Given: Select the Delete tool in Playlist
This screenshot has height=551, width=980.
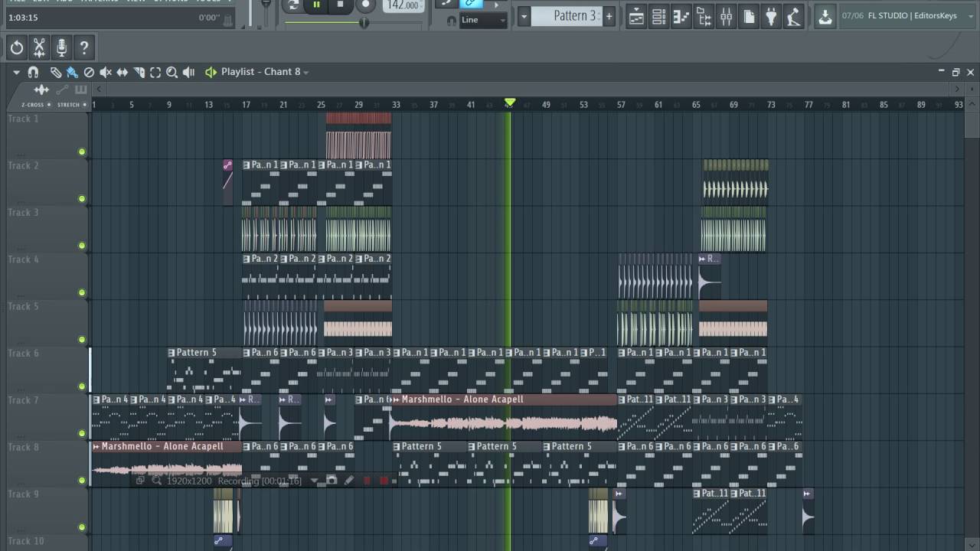Looking at the screenshot, I should tap(89, 72).
